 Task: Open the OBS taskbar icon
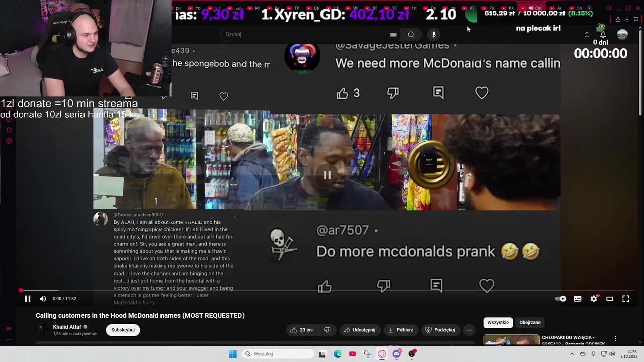412,354
